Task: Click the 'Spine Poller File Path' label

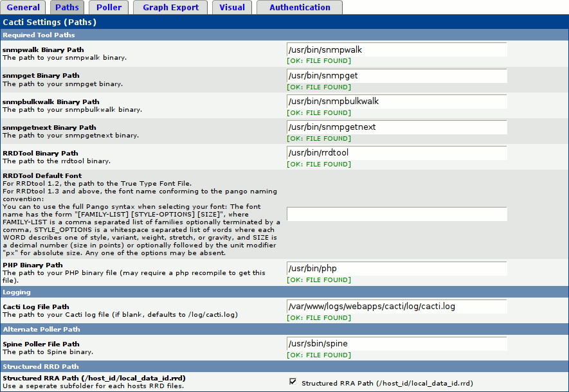Action: 41,344
